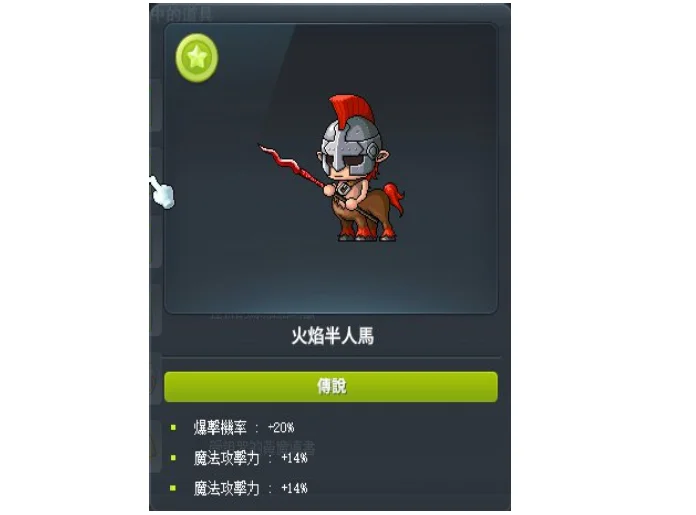
Task: Click the centaur's red horse tail
Action: click(x=393, y=198)
